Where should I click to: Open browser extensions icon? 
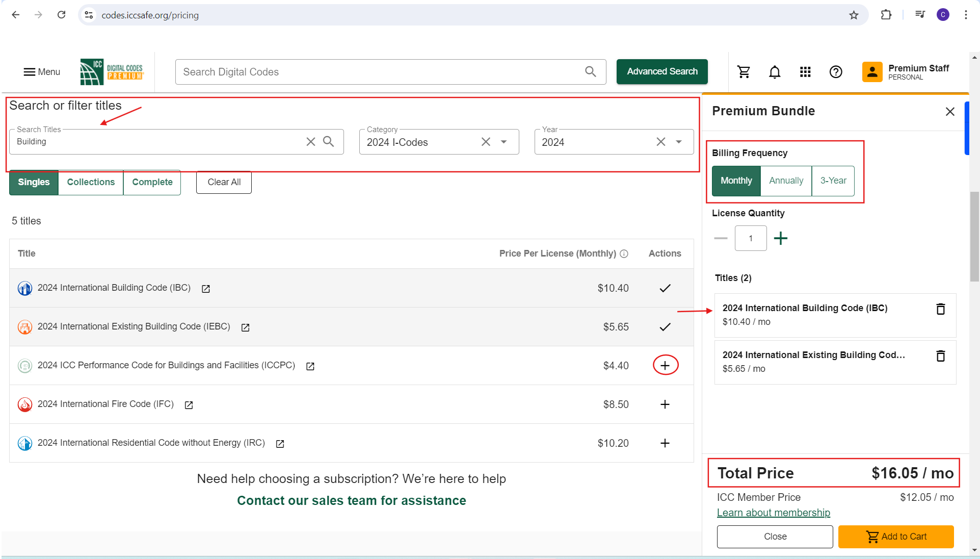(x=886, y=15)
